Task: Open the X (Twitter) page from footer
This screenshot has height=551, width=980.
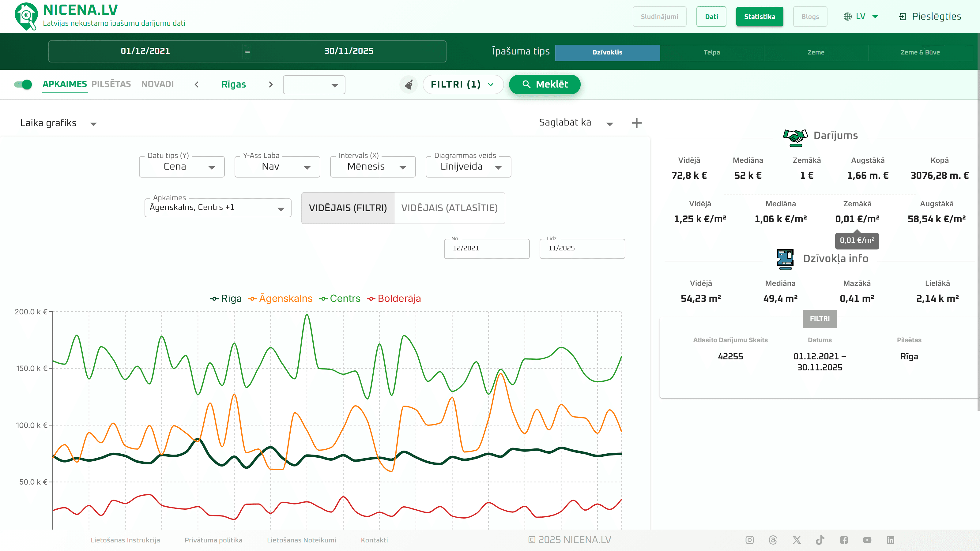Action: [797, 540]
